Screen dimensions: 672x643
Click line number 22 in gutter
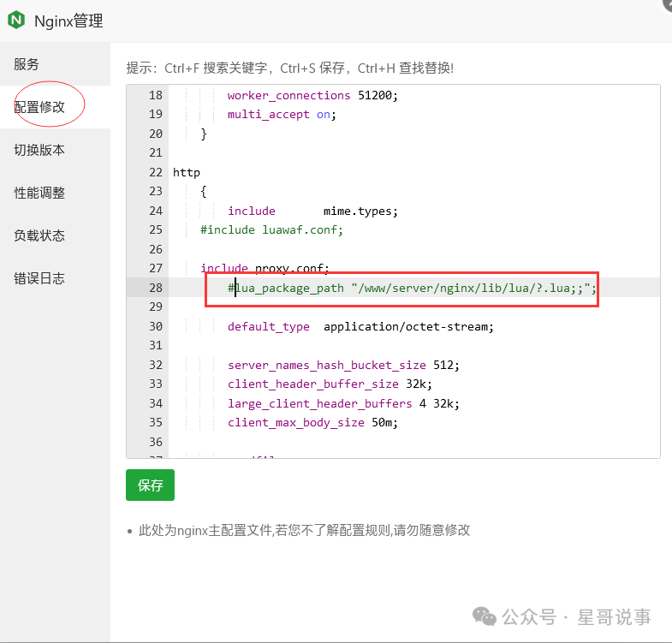coord(156,172)
